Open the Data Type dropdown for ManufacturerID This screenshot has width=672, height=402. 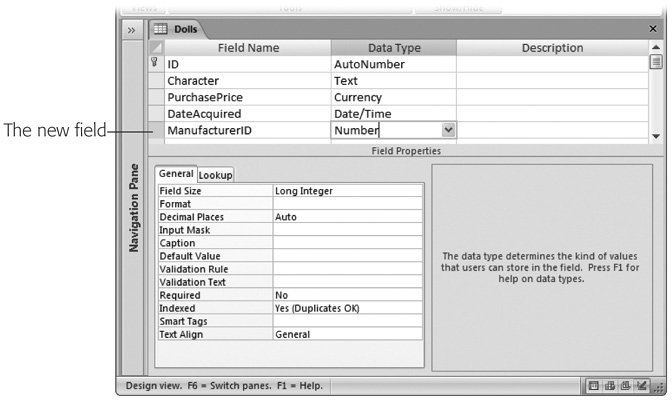point(448,130)
